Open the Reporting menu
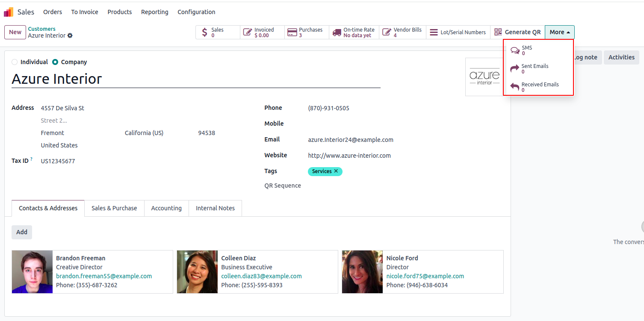The height and width of the screenshot is (321, 644). coord(155,12)
